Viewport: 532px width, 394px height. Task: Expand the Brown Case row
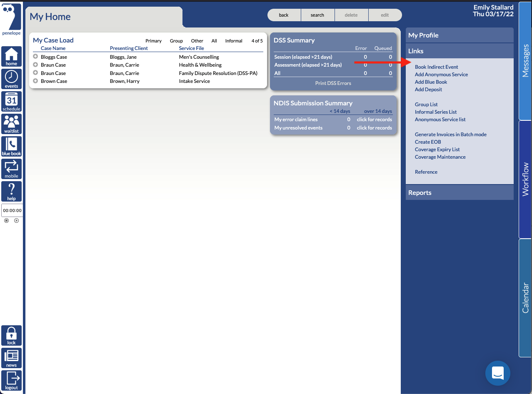[35, 81]
